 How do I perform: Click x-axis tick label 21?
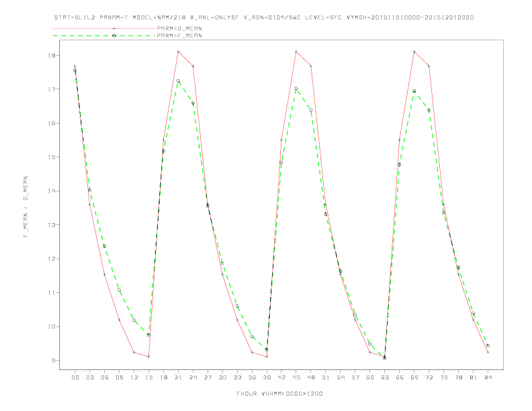[x=178, y=377]
